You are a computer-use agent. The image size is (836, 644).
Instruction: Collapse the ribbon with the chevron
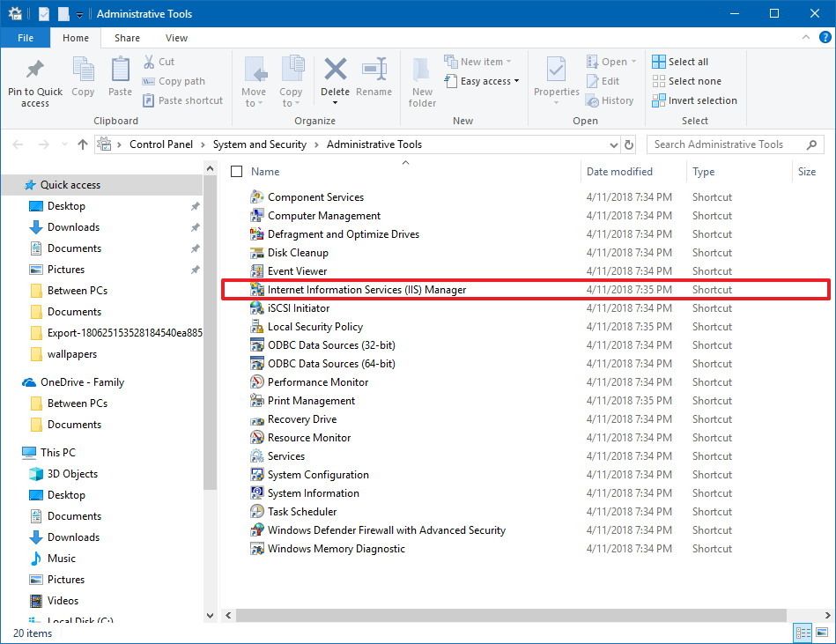coord(806,37)
